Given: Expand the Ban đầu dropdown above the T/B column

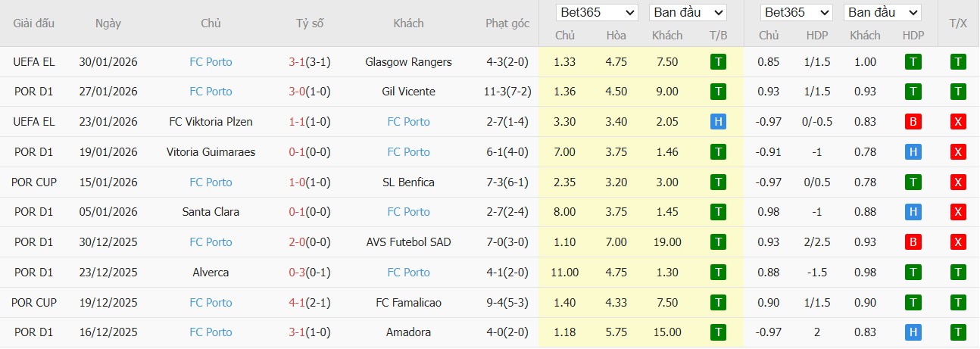Looking at the screenshot, I should coord(688,13).
